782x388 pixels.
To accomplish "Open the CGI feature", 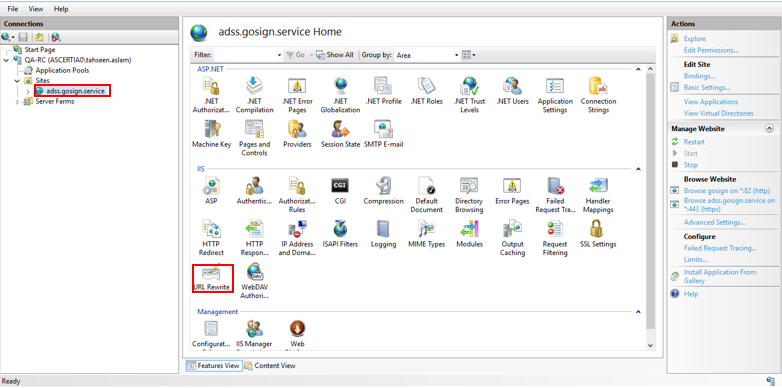I will pyautogui.click(x=340, y=191).
